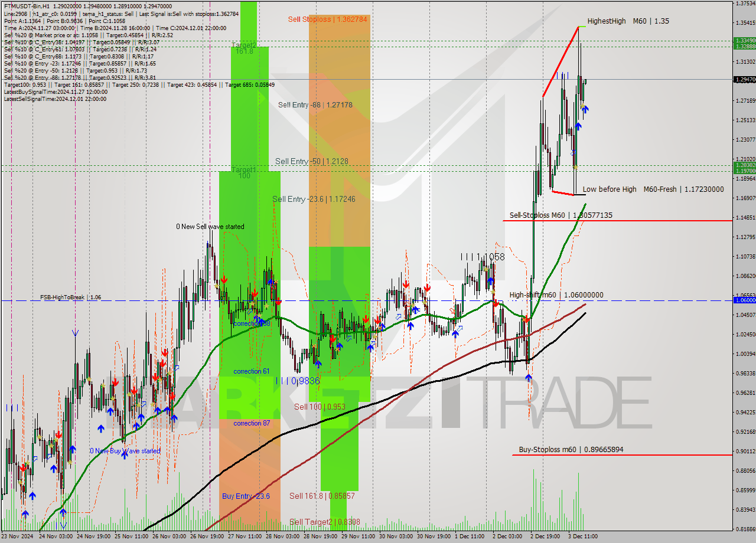Click the '28 Nov 03:00' time axis label

283,537
